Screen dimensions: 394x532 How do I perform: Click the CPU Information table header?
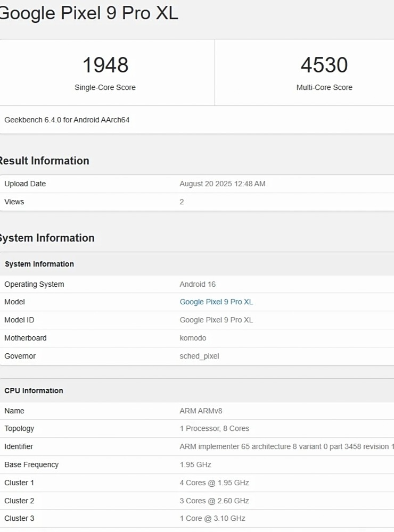click(x=34, y=390)
